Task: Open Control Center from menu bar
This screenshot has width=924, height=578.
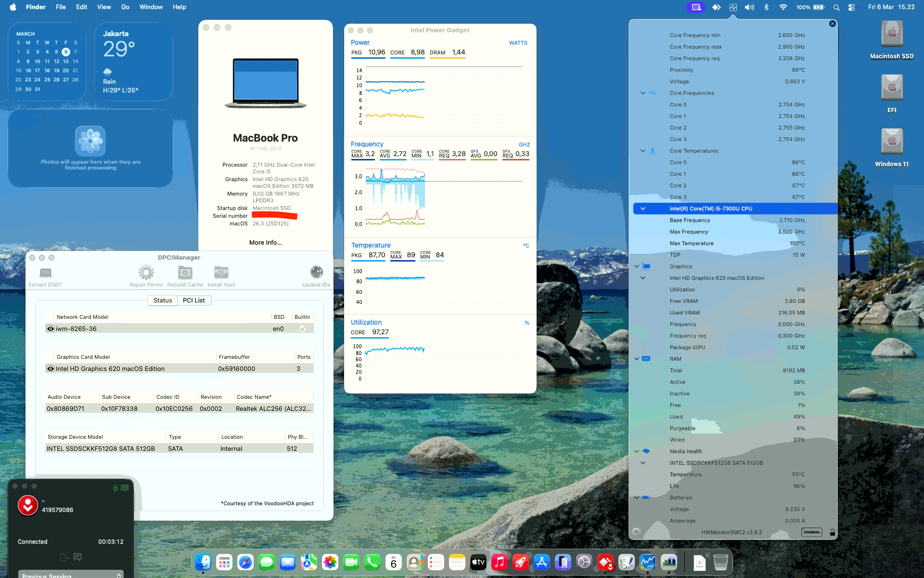Action: click(852, 7)
